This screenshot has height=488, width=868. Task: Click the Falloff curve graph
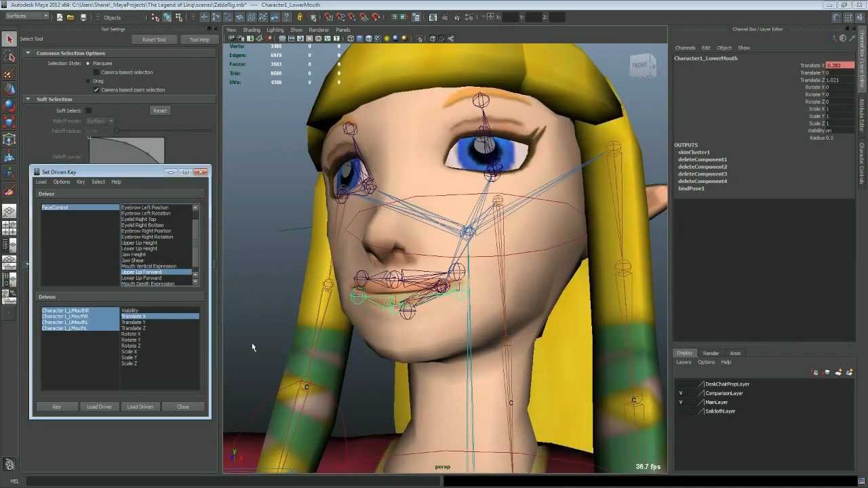click(126, 150)
